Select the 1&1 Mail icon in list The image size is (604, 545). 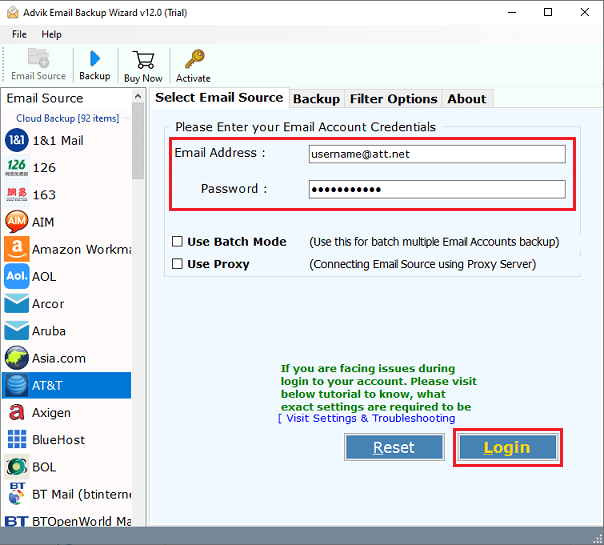(x=17, y=140)
